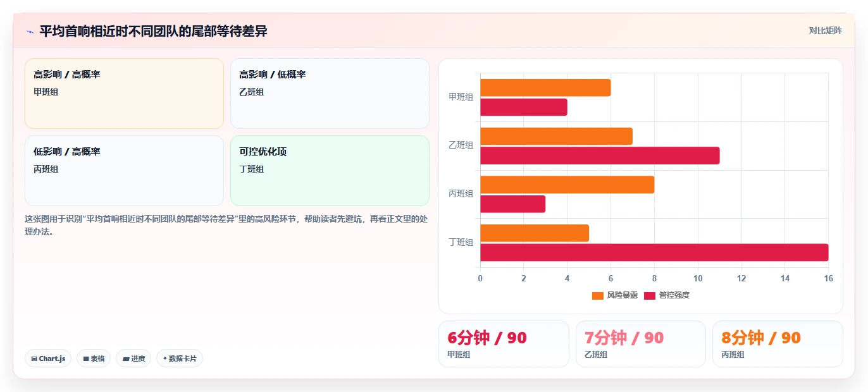The width and height of the screenshot is (868, 392).
Task: Click the 丙班组 y-axis label in chart
Action: [461, 194]
